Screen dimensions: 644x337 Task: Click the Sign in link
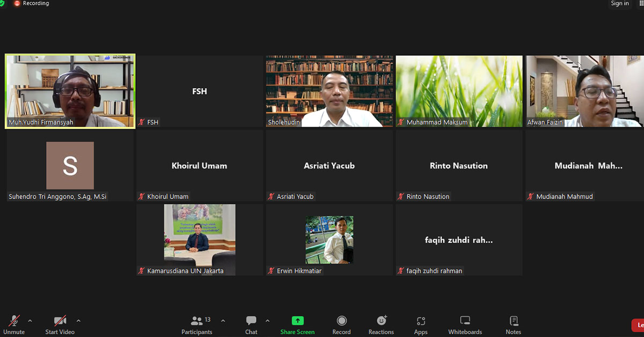click(x=619, y=4)
